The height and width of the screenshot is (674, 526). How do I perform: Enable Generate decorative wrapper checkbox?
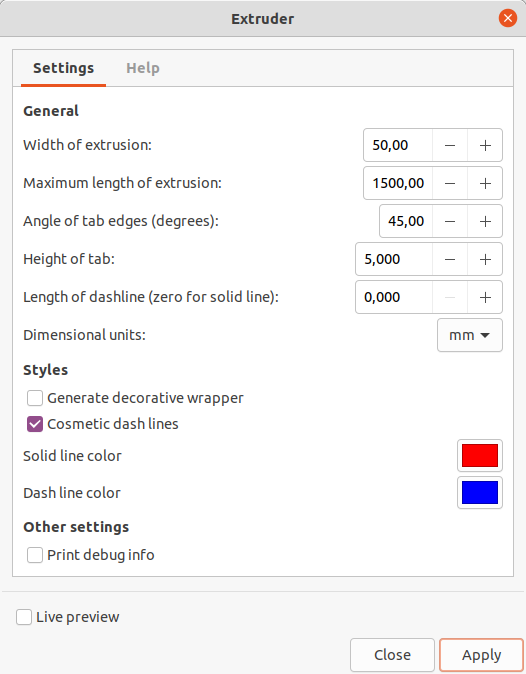35,398
